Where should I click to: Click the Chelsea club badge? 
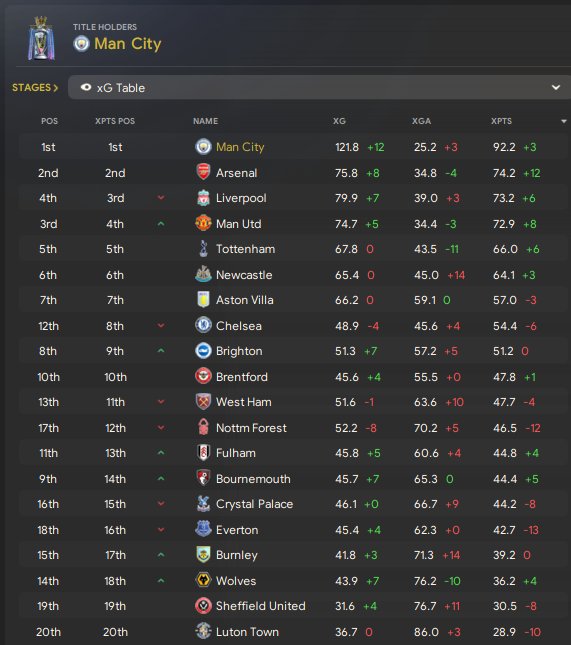click(203, 325)
